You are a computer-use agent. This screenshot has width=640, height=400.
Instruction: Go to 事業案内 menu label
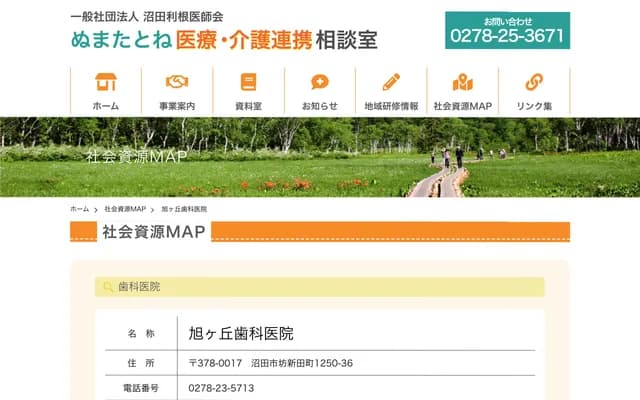tap(177, 106)
